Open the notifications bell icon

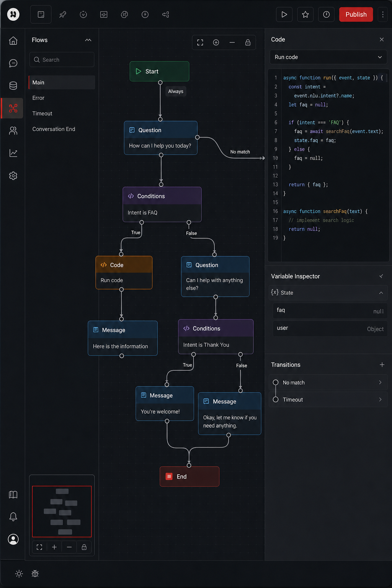click(13, 517)
